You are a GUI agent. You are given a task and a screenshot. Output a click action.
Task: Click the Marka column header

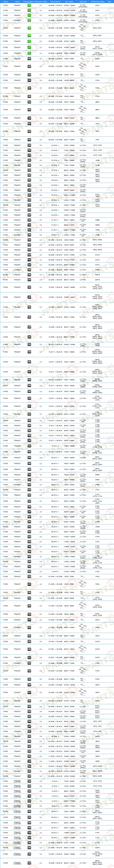coord(6,2)
